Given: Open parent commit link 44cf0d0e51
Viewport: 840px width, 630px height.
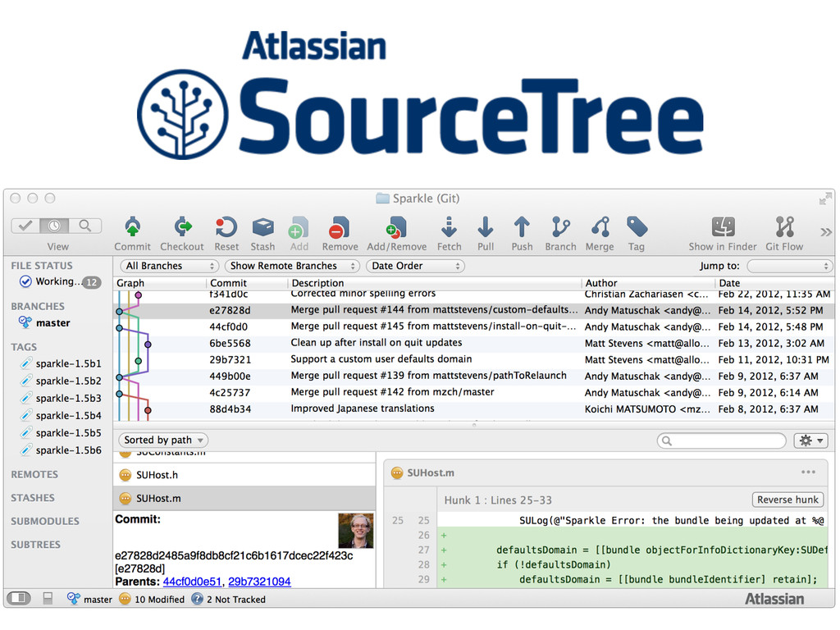Looking at the screenshot, I should [192, 582].
